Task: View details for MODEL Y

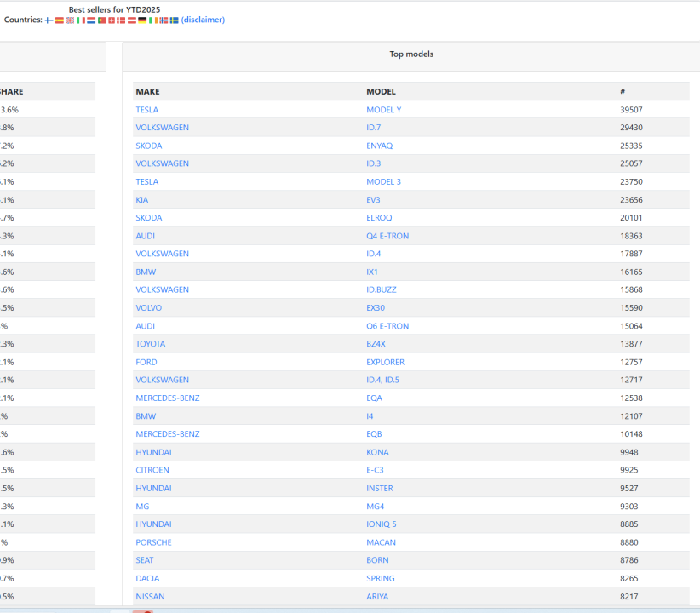Action: (x=385, y=109)
